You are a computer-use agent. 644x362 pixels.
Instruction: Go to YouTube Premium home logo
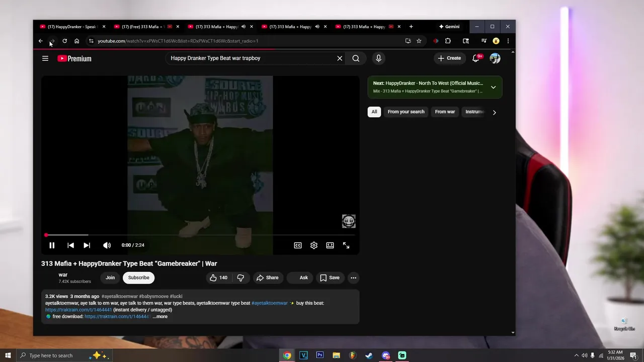pyautogui.click(x=74, y=58)
